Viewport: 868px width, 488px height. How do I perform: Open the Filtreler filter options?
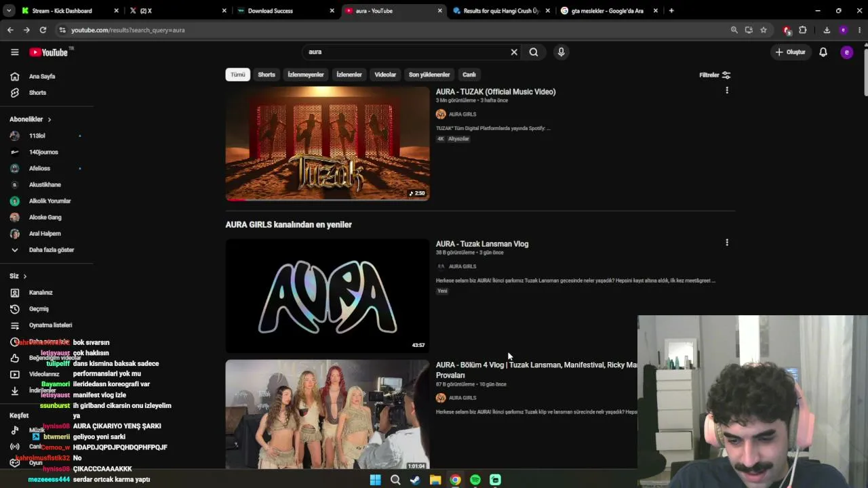pyautogui.click(x=715, y=75)
